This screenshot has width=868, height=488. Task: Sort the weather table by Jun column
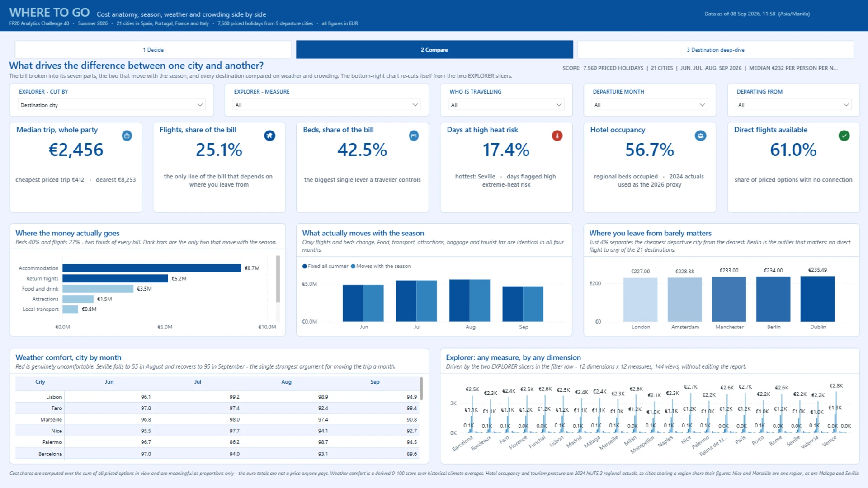(x=109, y=382)
